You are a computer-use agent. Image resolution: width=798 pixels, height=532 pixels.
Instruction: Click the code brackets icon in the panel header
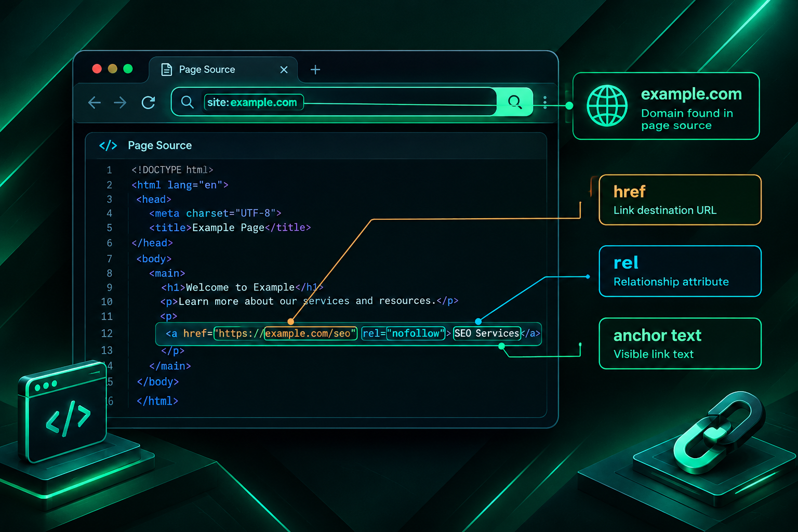click(108, 145)
